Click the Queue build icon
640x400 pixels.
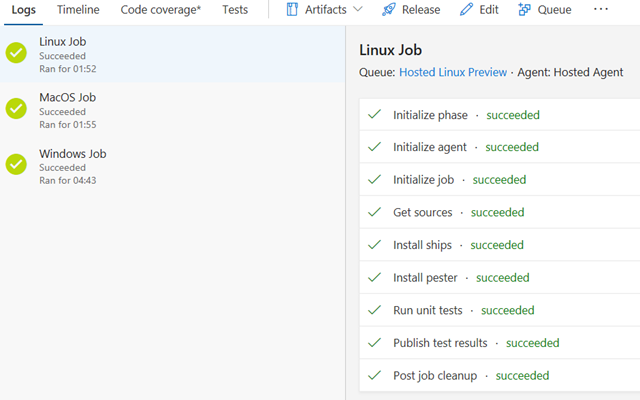(525, 10)
